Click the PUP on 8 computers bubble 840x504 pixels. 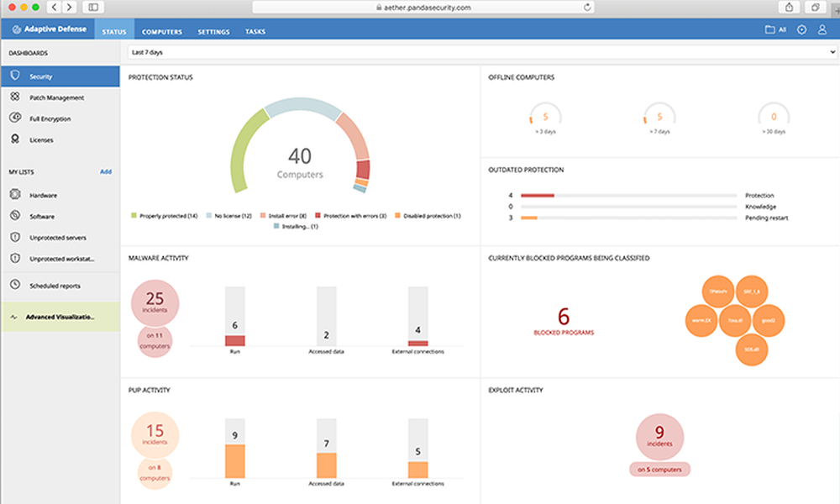(x=155, y=472)
